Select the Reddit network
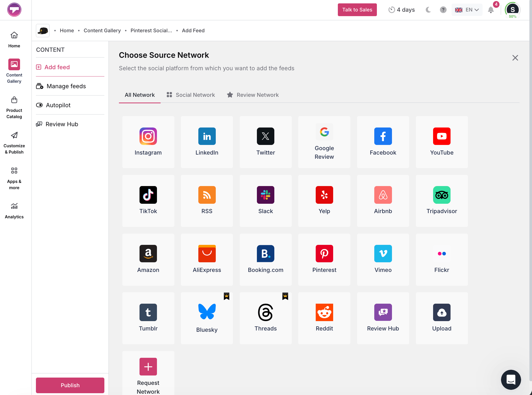The width and height of the screenshot is (532, 395). [324, 318]
